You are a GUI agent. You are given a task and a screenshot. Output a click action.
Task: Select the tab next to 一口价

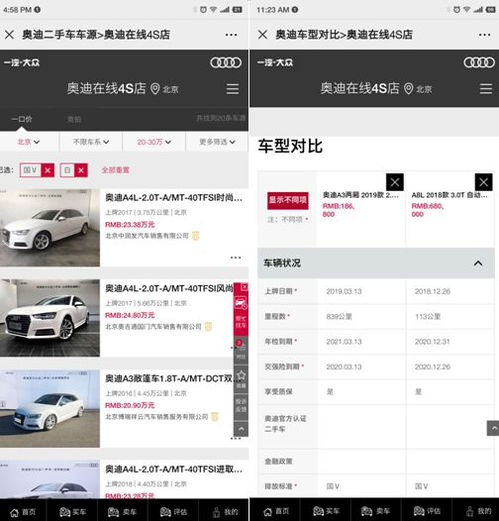tap(74, 119)
